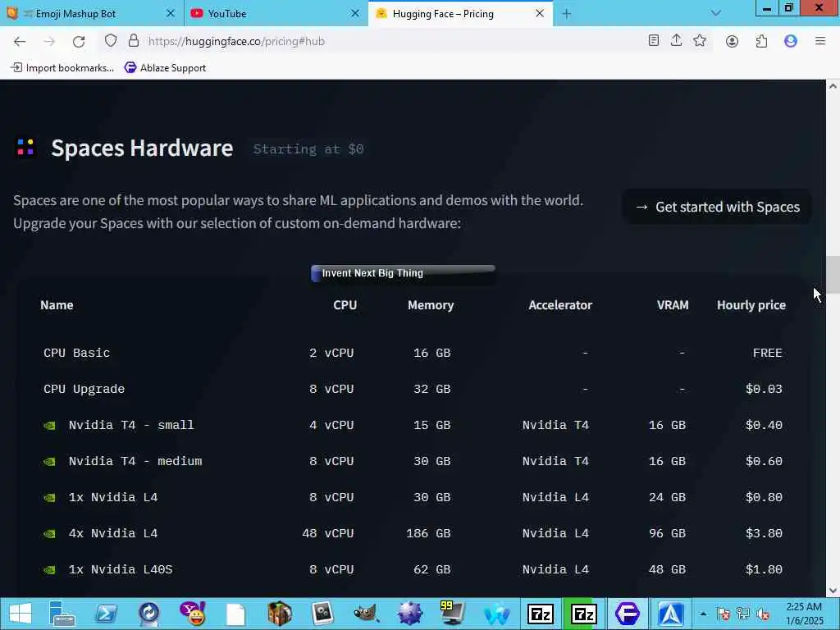Image resolution: width=840 pixels, height=630 pixels.
Task: Click 48 vCPU value
Action: pos(328,533)
